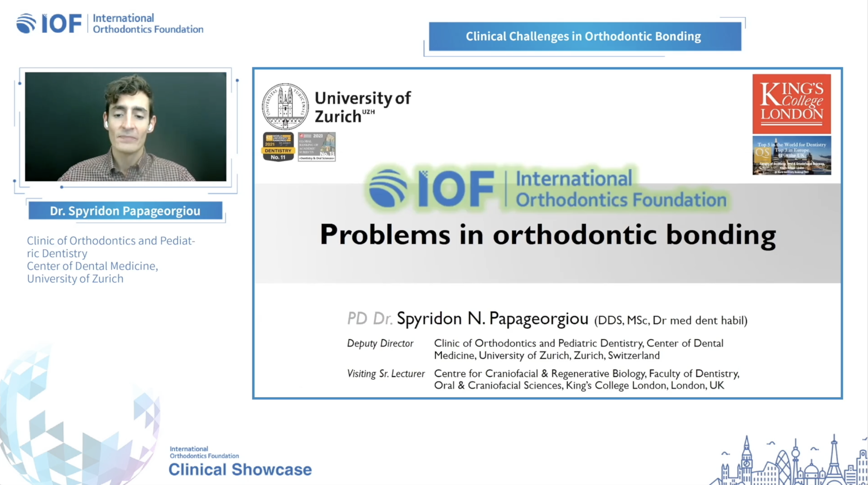The height and width of the screenshot is (485, 868).
Task: Click the "Dr. Spyridon Papageorgiou" name label
Action: [x=125, y=211]
